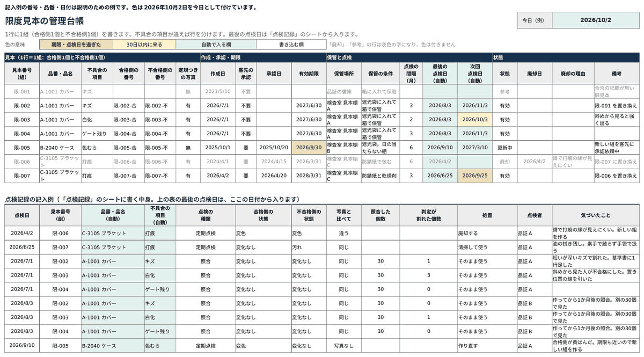Click the storage condition 防錆紙と乾燥剤
The width and height of the screenshot is (644, 357).
[380, 176]
